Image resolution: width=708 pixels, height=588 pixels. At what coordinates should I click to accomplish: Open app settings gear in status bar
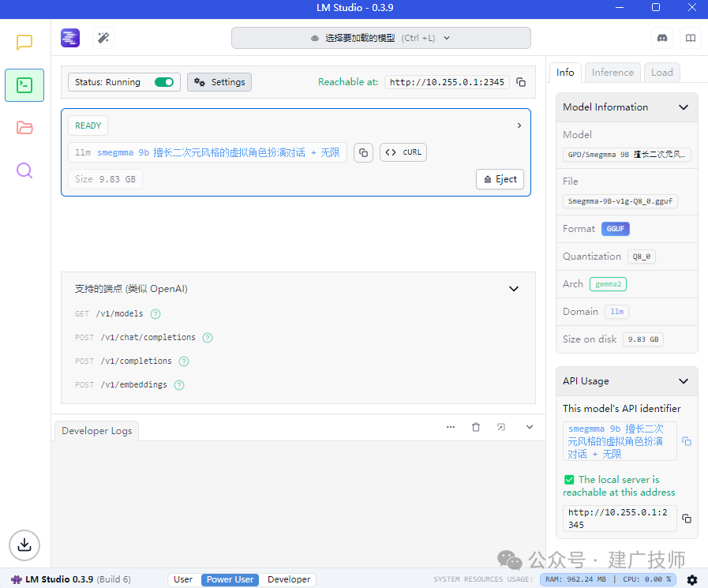pyautogui.click(x=692, y=579)
